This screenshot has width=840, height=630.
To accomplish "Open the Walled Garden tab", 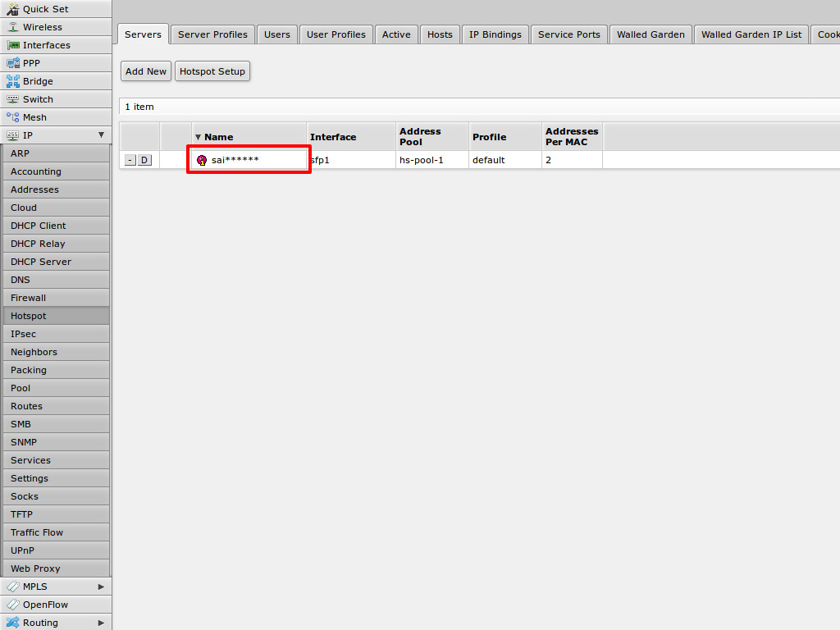I will 651,34.
